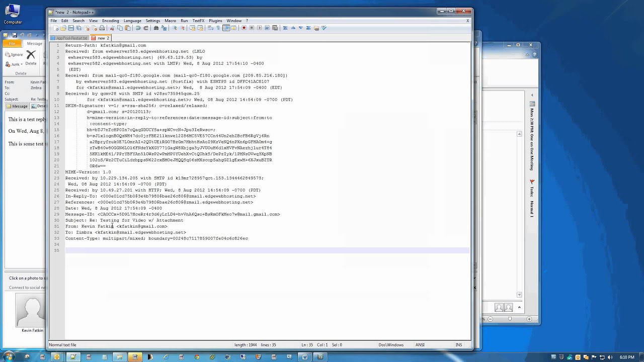The height and width of the screenshot is (362, 644).
Task: Collapse the To-Do bar chevron, right window
Action: coord(532,95)
